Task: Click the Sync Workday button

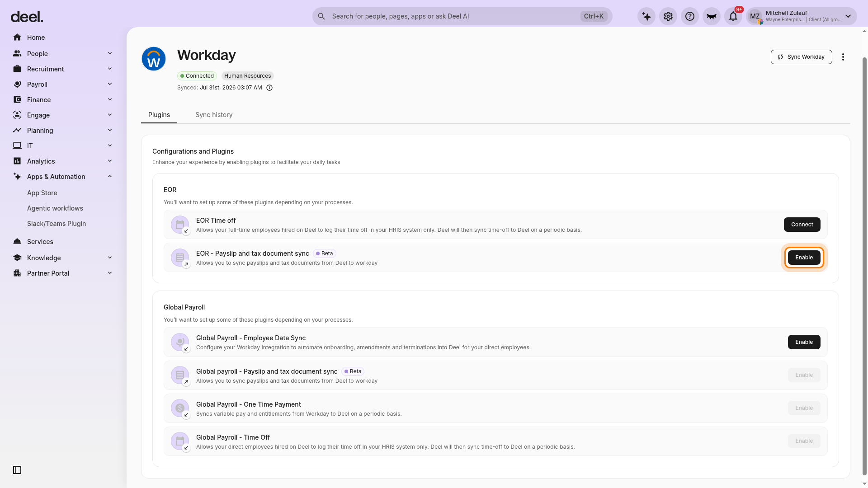Action: click(801, 57)
